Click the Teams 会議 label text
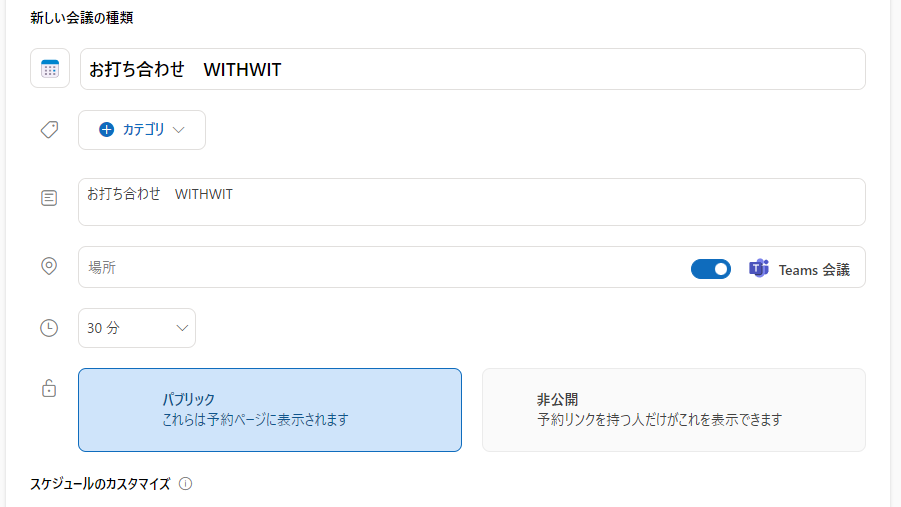 pos(814,270)
